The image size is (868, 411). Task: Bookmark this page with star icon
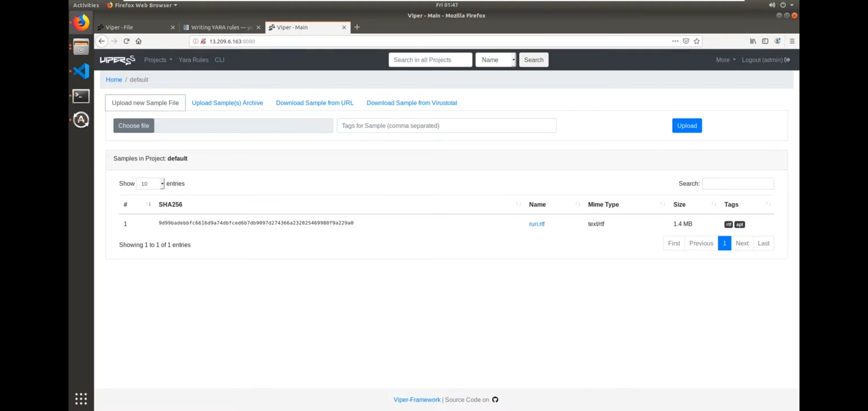click(697, 41)
